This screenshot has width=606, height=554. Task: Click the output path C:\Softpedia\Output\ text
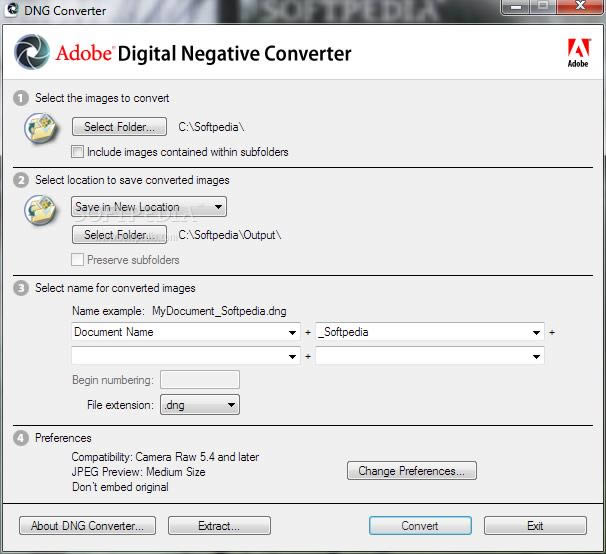(x=230, y=235)
